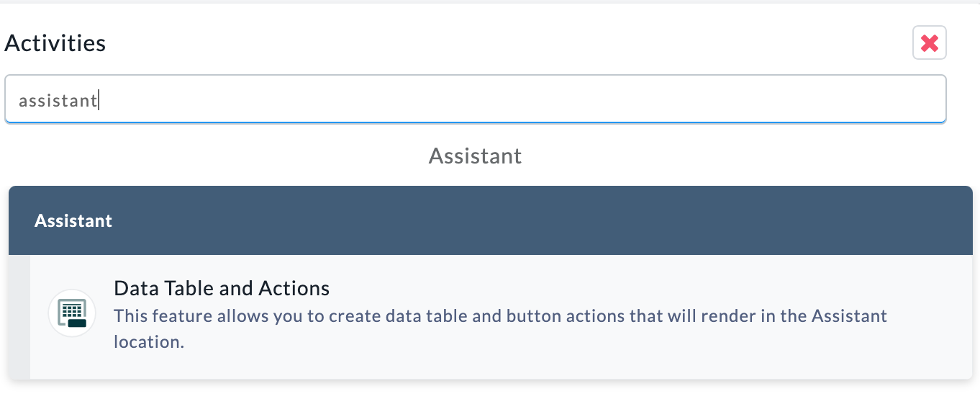Focus the activities search field containing 'assistant'
980x399 pixels.
pyautogui.click(x=475, y=99)
